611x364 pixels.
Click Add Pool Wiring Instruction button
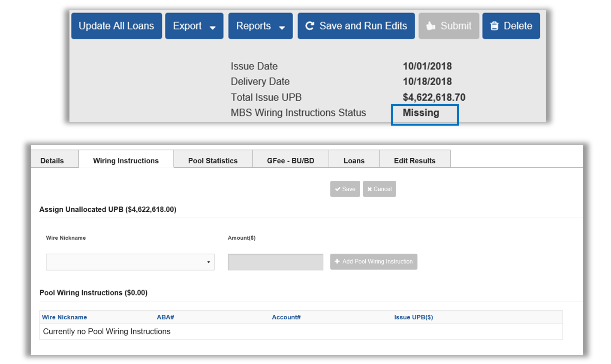click(373, 262)
